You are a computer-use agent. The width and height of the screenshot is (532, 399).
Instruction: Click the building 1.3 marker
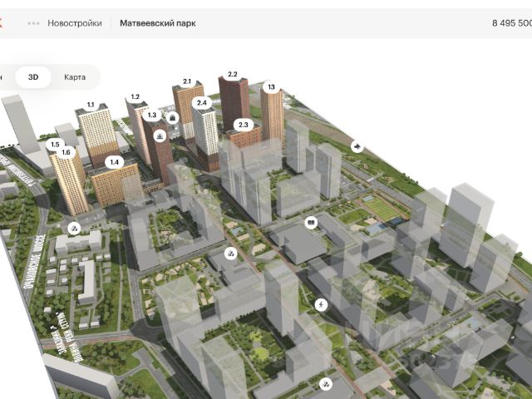[152, 116]
